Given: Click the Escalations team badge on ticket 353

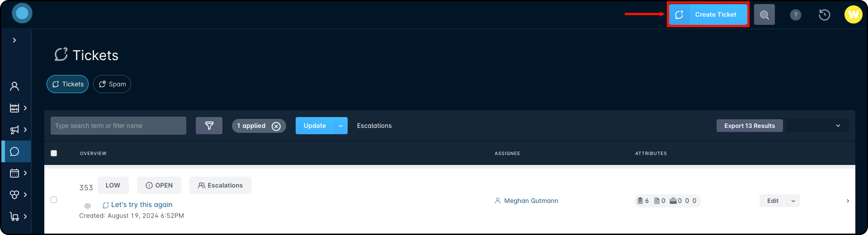Looking at the screenshot, I should pyautogui.click(x=220, y=185).
